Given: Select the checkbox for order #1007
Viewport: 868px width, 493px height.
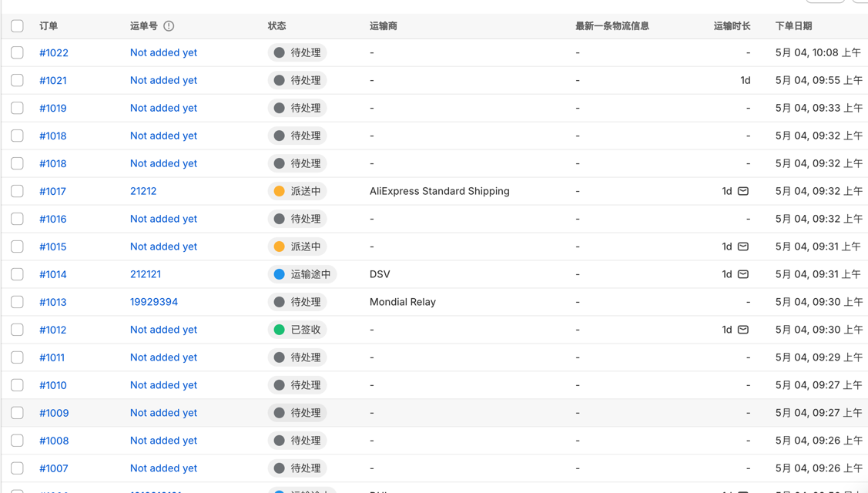Looking at the screenshot, I should coord(17,468).
